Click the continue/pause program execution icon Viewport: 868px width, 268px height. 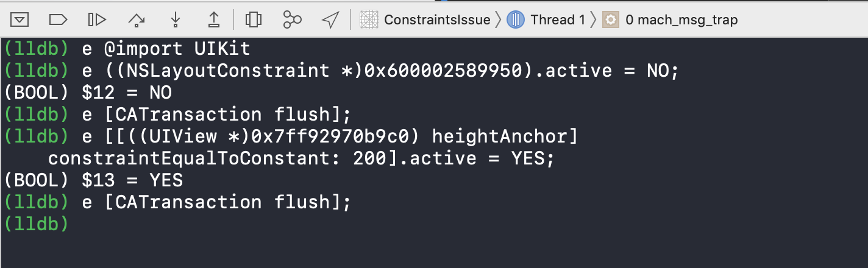(97, 20)
